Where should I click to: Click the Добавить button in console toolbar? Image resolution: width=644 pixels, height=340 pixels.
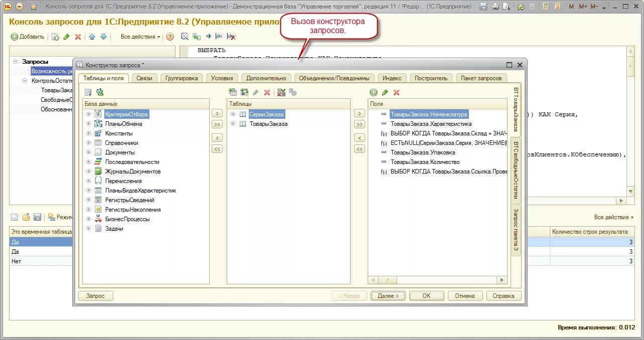pos(28,37)
